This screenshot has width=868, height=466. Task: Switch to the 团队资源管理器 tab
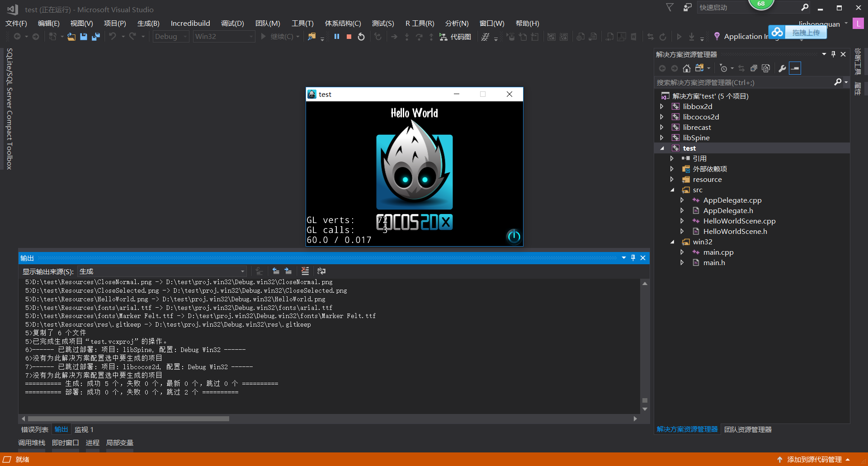(x=748, y=429)
